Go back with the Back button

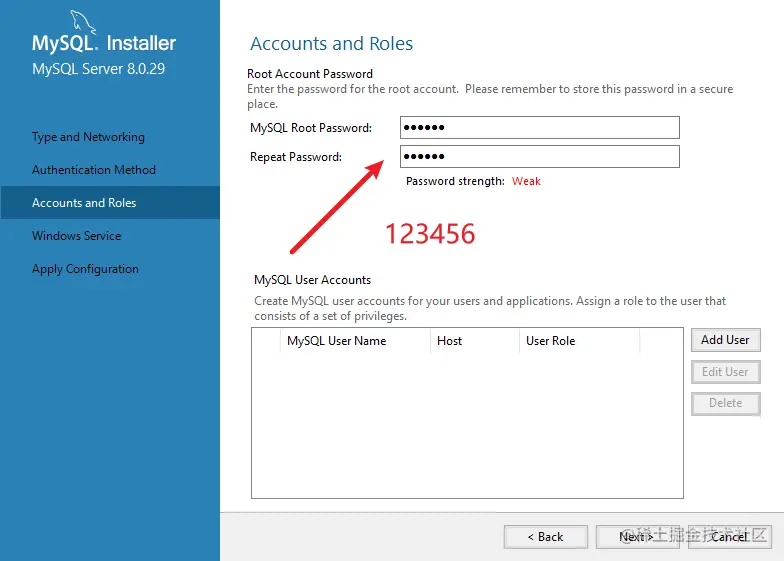pos(546,537)
